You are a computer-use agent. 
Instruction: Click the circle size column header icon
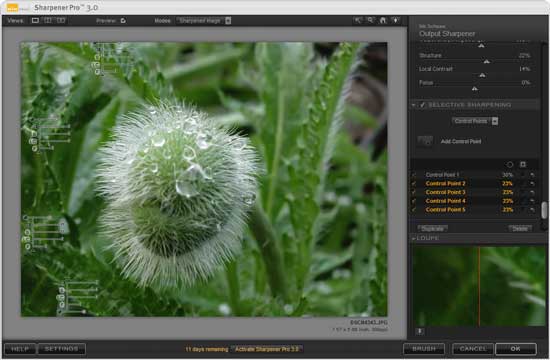[x=510, y=165]
